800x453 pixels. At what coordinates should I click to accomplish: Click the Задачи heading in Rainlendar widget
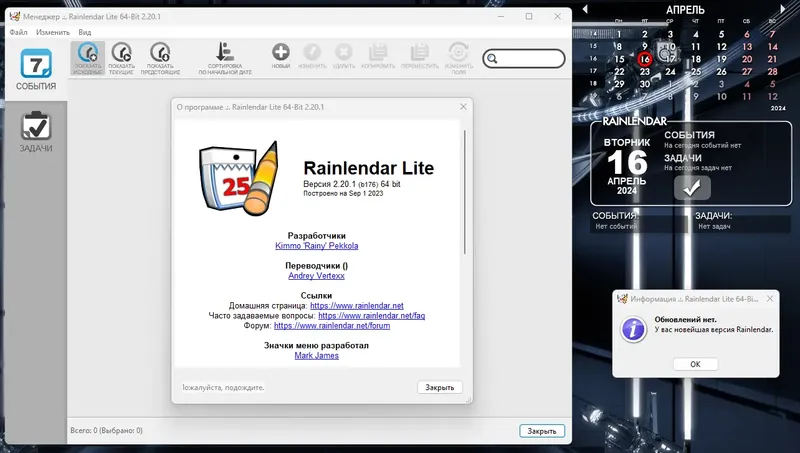point(683,158)
